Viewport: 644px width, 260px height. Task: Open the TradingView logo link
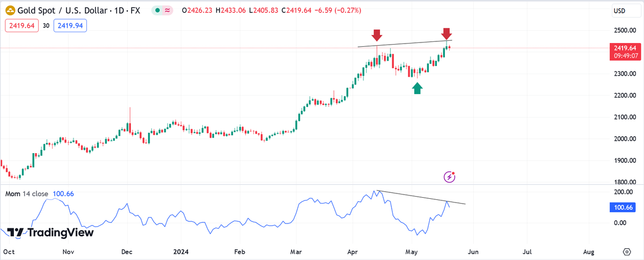(x=51, y=233)
